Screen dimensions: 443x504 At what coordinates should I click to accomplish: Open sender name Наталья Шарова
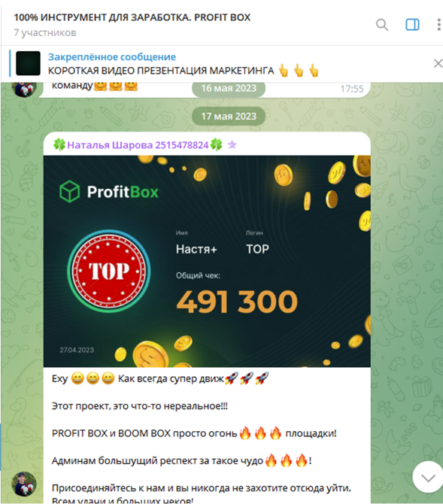click(138, 145)
